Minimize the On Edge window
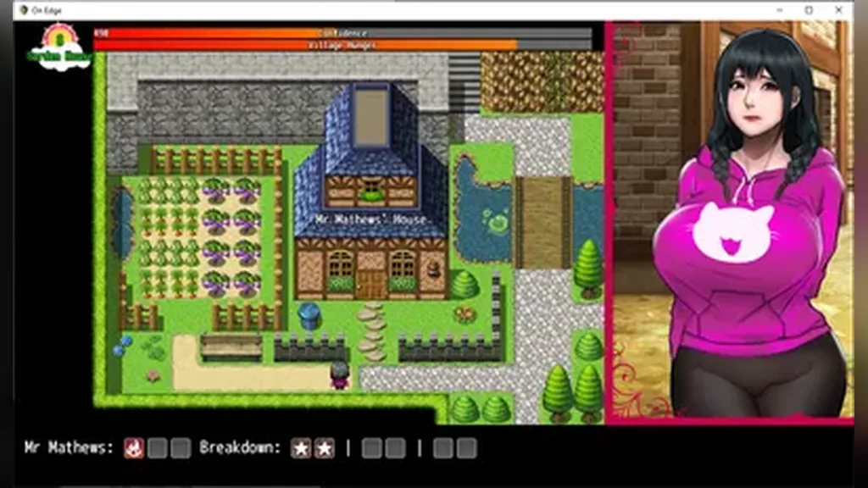This screenshot has height=488, width=868. 780,10
